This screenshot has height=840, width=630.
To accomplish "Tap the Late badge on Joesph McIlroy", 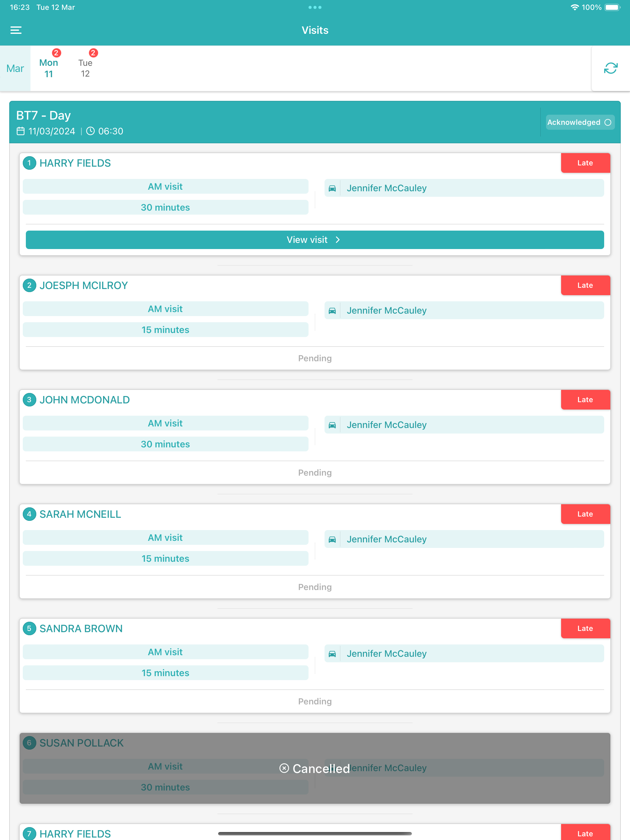I will (x=585, y=285).
